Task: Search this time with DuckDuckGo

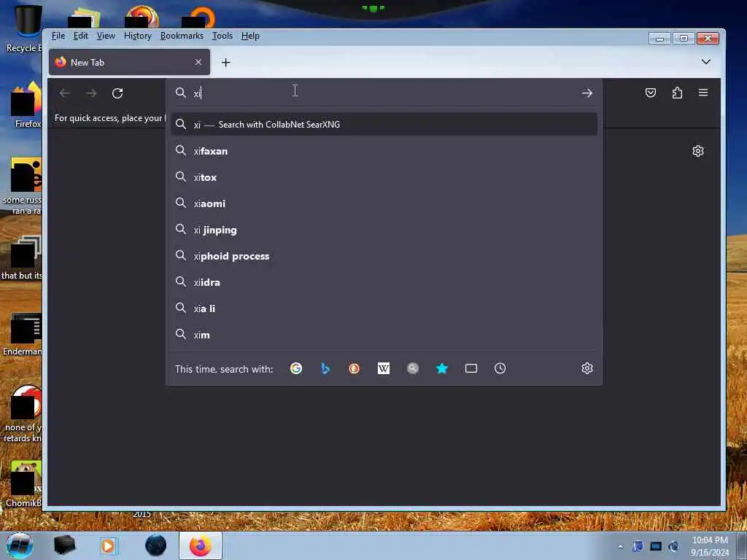Action: (354, 368)
